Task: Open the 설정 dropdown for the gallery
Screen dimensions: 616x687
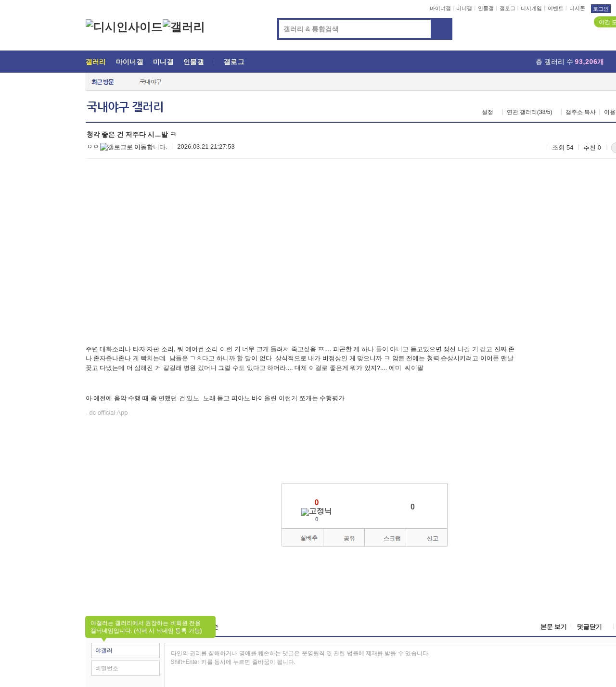Action: (488, 112)
